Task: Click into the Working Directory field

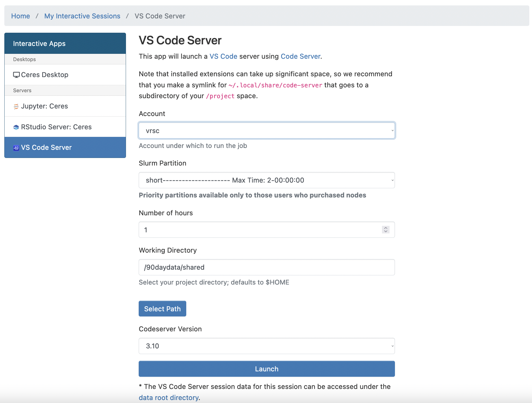Action: click(267, 267)
